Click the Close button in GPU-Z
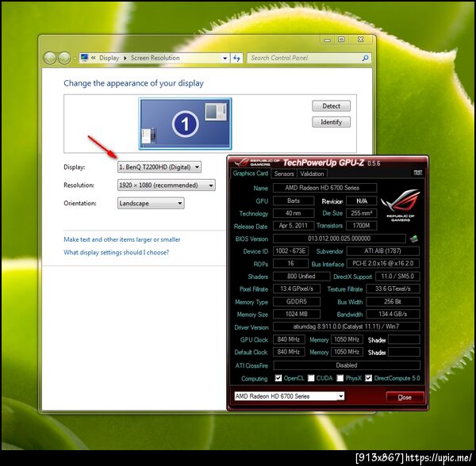 click(x=405, y=397)
